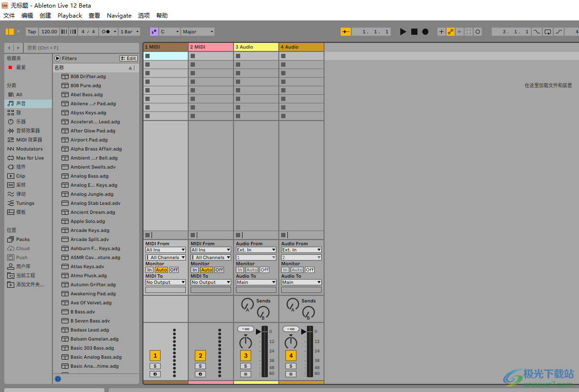The width and height of the screenshot is (579, 392).
Task: Open the Audio To dropdown on track 3
Action: [x=256, y=281]
